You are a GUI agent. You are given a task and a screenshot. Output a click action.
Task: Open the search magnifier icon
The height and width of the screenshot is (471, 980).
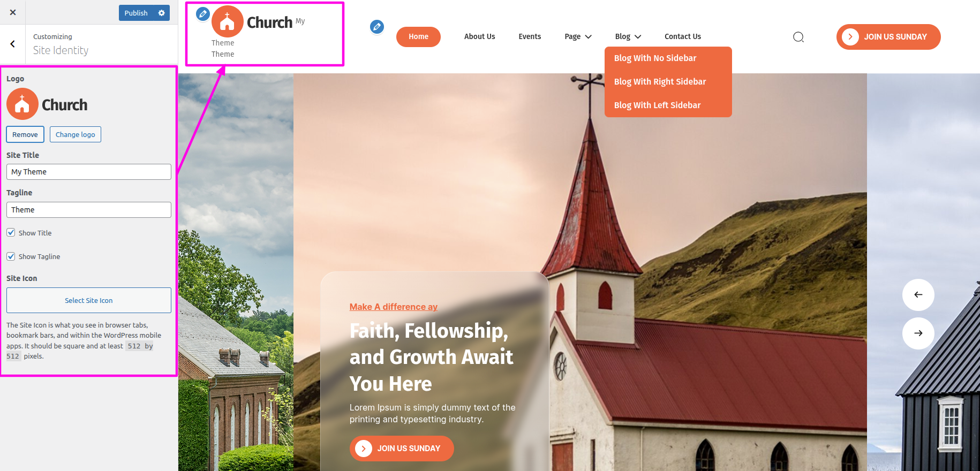[798, 37]
